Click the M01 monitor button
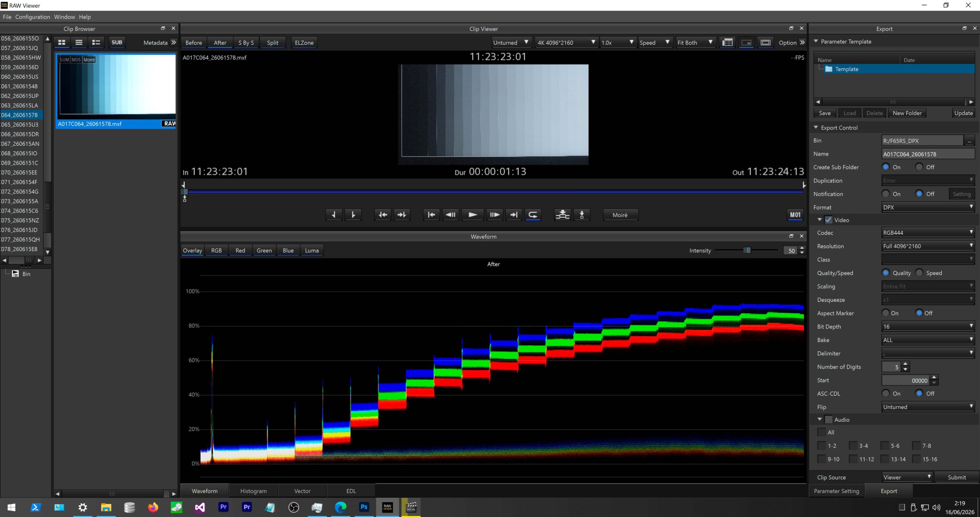This screenshot has height=517, width=980. click(x=795, y=215)
